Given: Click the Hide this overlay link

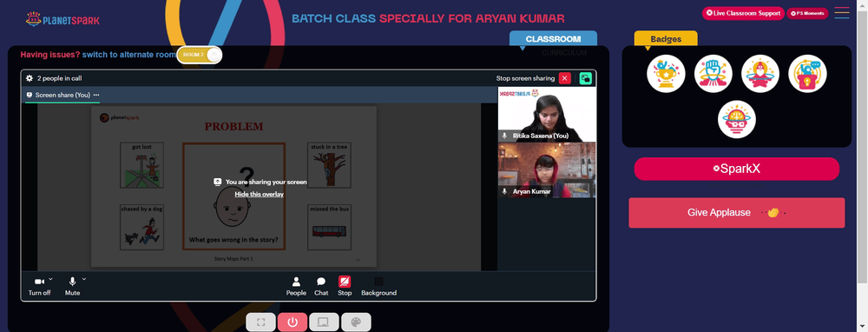Looking at the screenshot, I should point(259,194).
